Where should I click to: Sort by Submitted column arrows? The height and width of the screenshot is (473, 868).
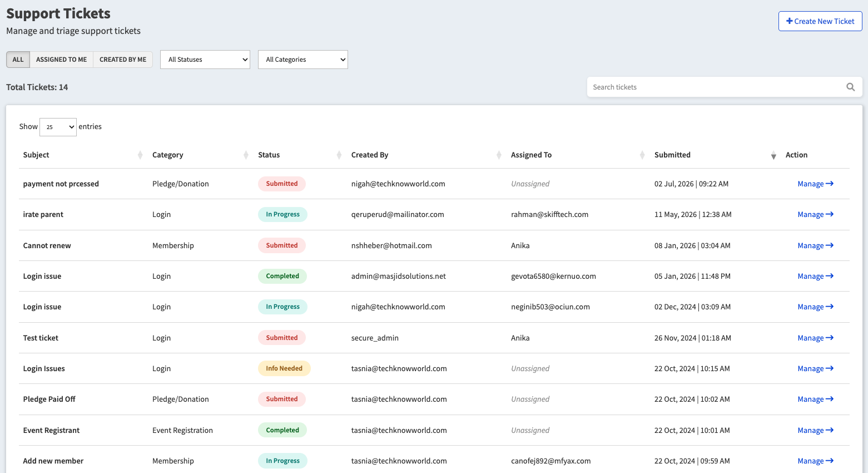pyautogui.click(x=773, y=155)
